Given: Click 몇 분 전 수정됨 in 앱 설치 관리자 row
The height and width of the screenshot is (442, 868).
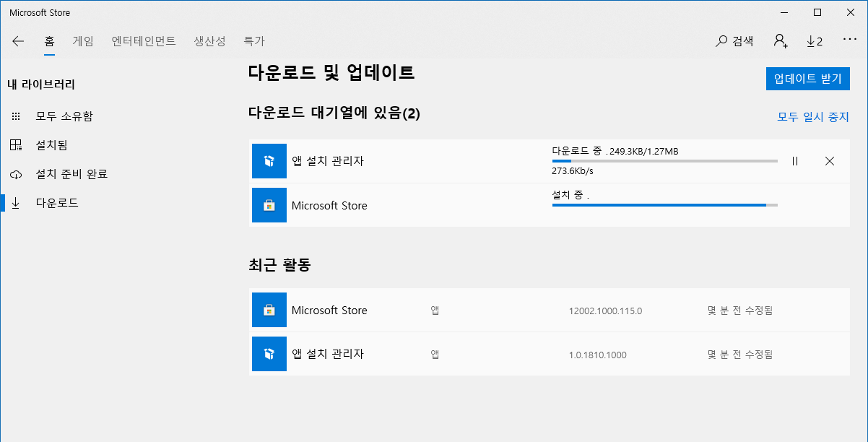Looking at the screenshot, I should [740, 355].
